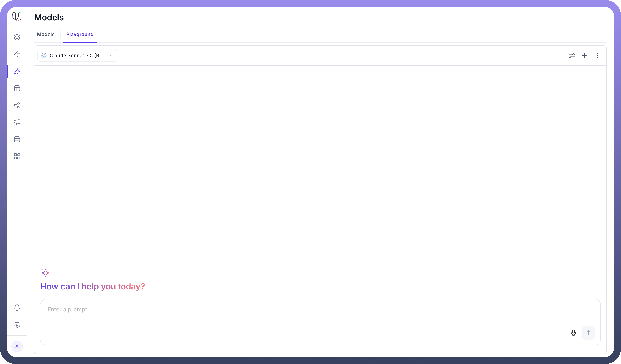Switch to the Models tab

click(x=46, y=34)
